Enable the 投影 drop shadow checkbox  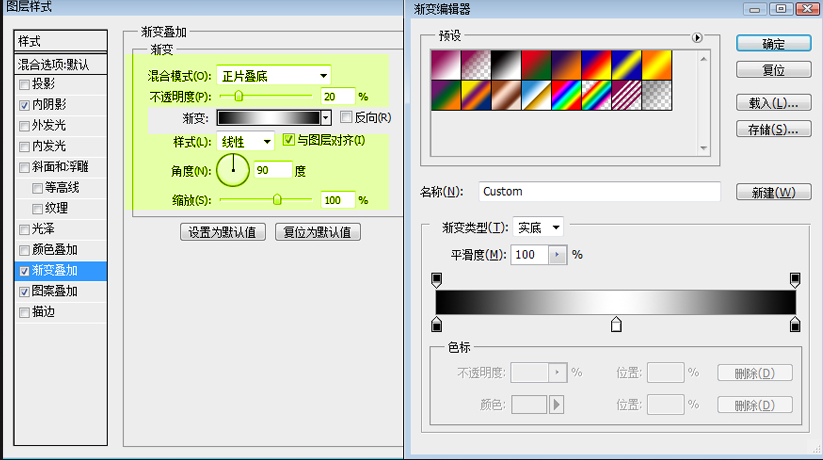(24, 84)
